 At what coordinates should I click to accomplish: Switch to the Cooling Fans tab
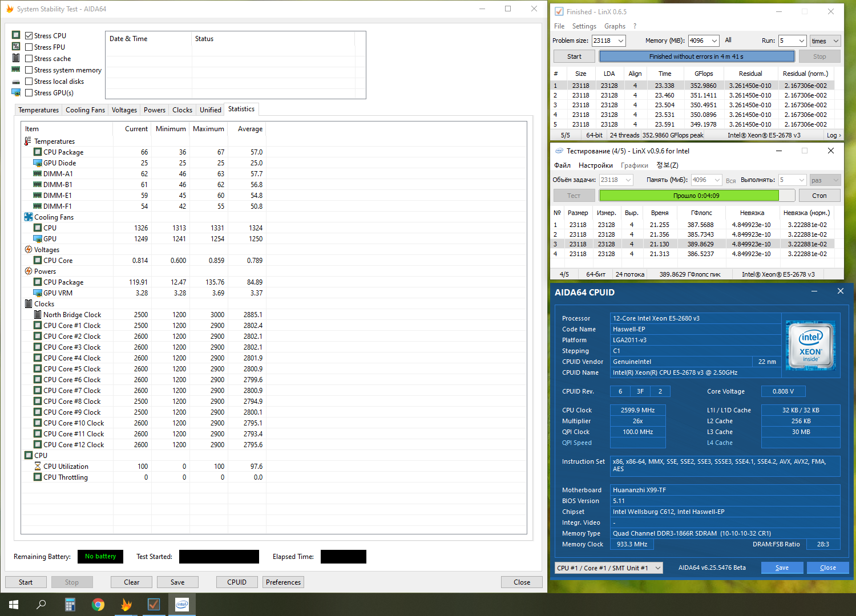click(85, 110)
